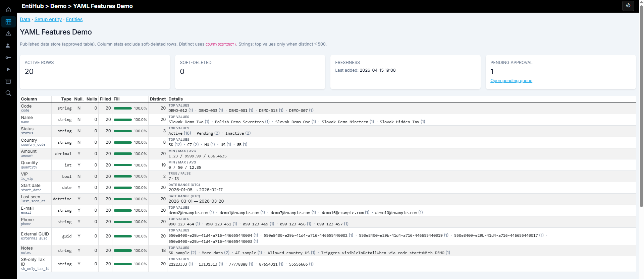Select the VIP column name cell

tap(36, 177)
